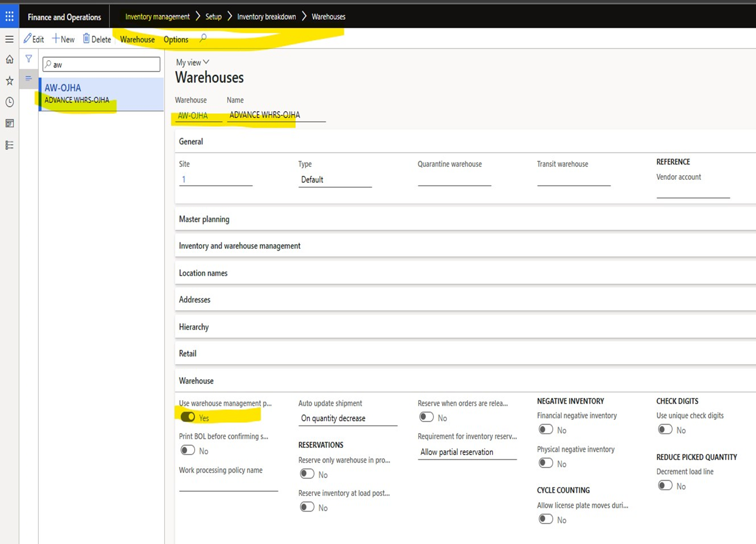The height and width of the screenshot is (544, 756).
Task: Toggle Reserve only warehouse in production
Action: click(307, 474)
